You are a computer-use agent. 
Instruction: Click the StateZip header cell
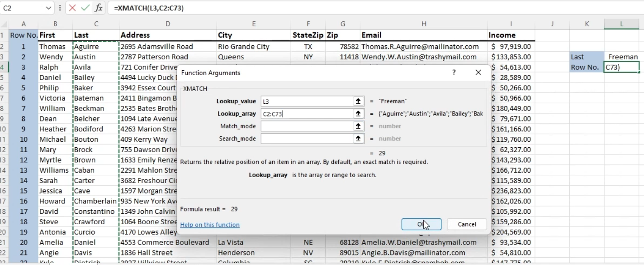(x=308, y=35)
